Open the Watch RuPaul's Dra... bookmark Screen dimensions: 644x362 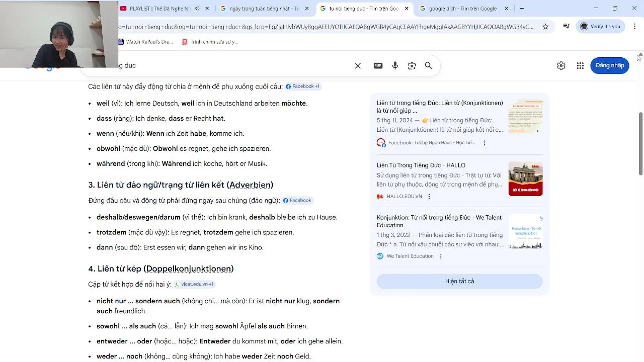point(145,42)
